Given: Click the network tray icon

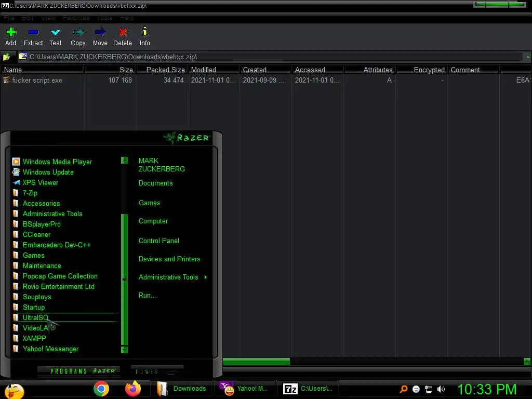Looking at the screenshot, I should [x=429, y=389].
